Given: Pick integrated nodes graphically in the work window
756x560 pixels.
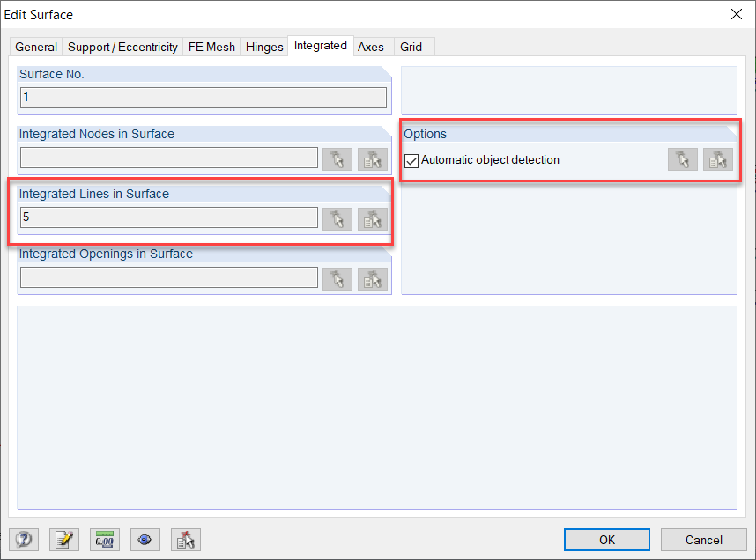Looking at the screenshot, I should (x=337, y=158).
